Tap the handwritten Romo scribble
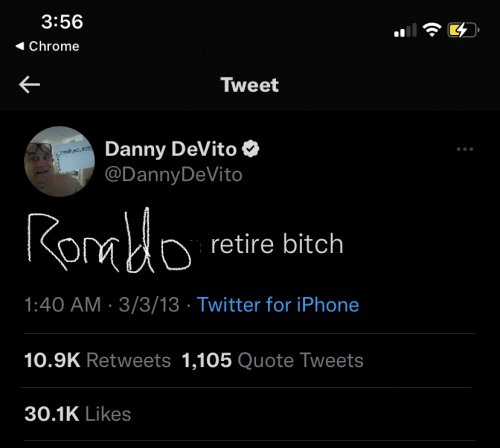The height and width of the screenshot is (448, 500). (x=109, y=241)
